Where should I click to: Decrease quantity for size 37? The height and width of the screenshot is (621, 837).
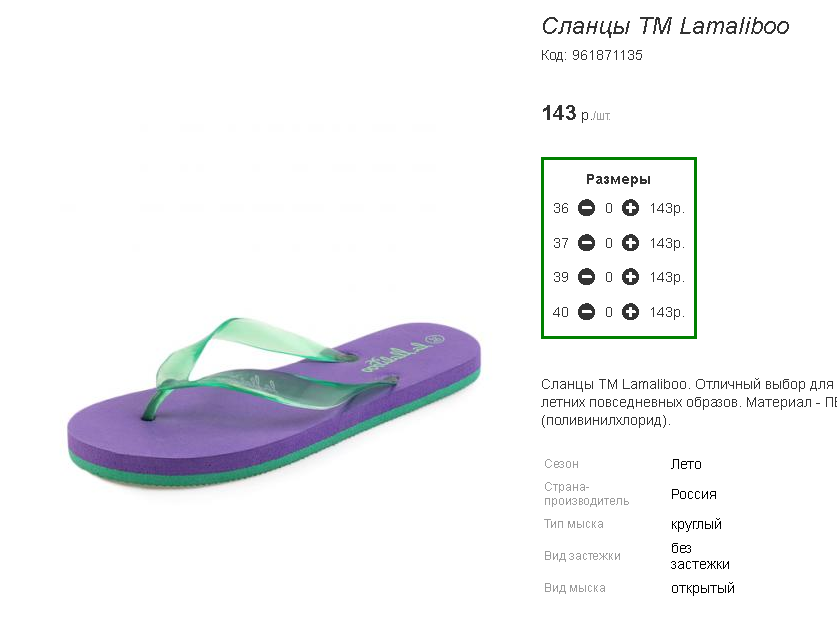coord(587,243)
